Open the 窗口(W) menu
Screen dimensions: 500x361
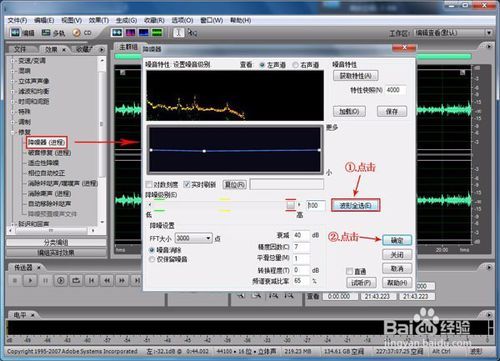point(211,20)
